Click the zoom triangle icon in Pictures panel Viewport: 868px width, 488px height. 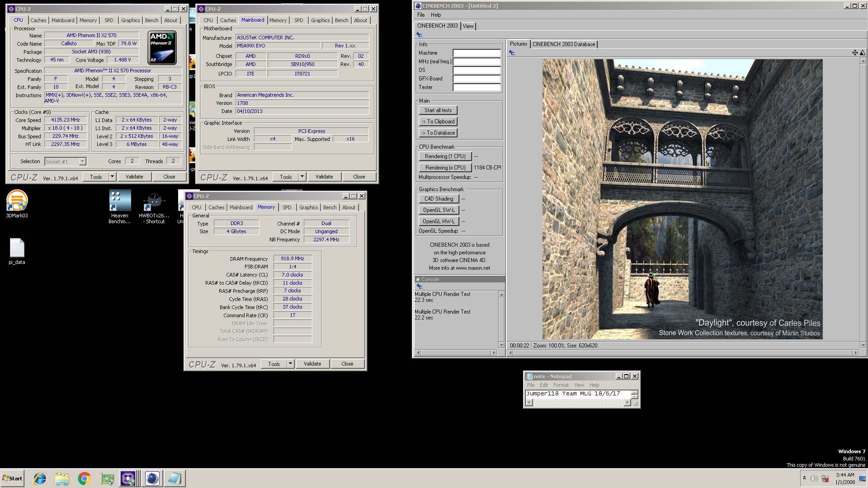coord(862,53)
